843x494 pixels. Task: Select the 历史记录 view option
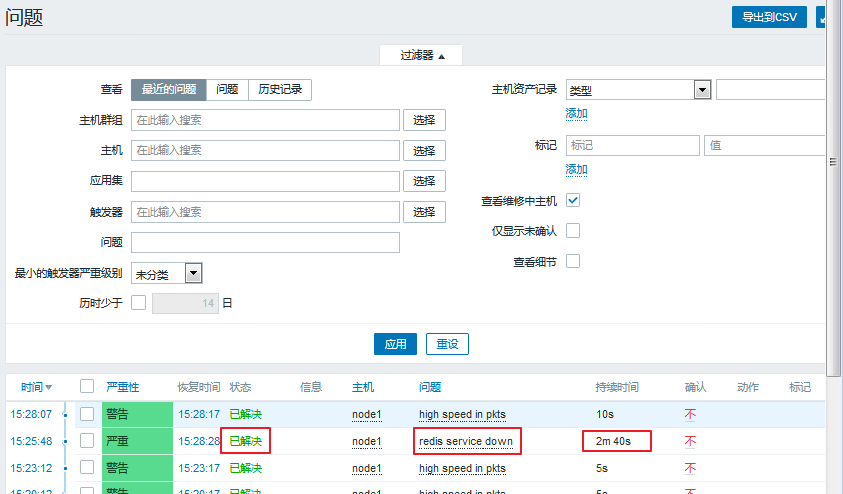pyautogui.click(x=280, y=89)
